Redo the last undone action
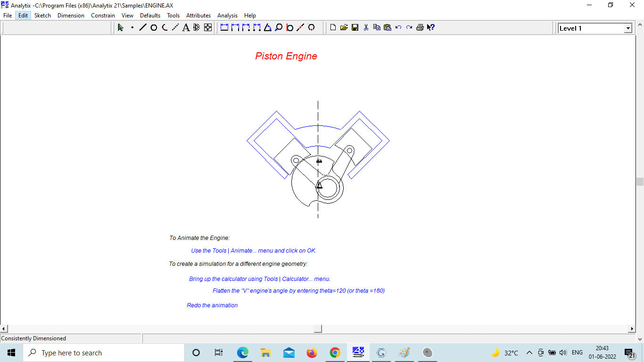 409,28
